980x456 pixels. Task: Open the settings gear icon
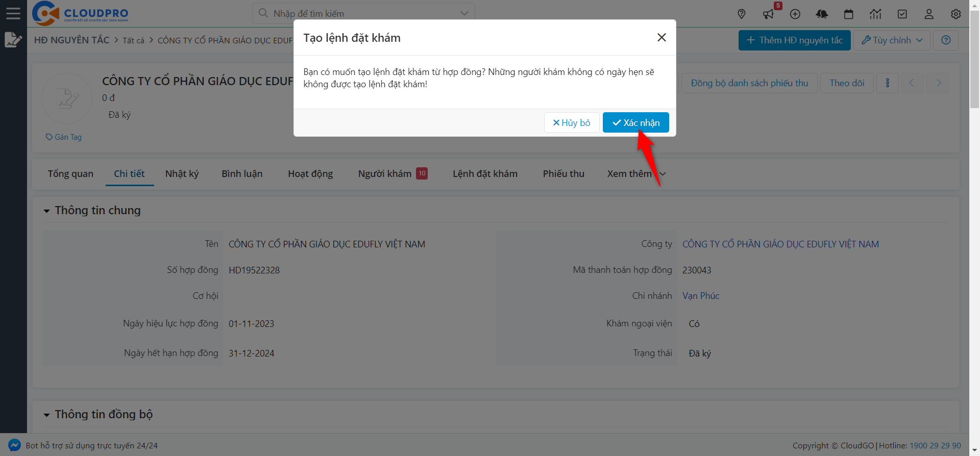click(956, 14)
